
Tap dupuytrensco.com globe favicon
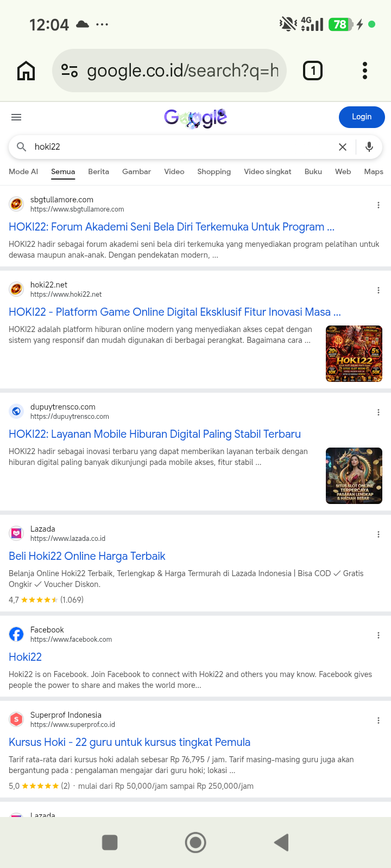coord(16,411)
